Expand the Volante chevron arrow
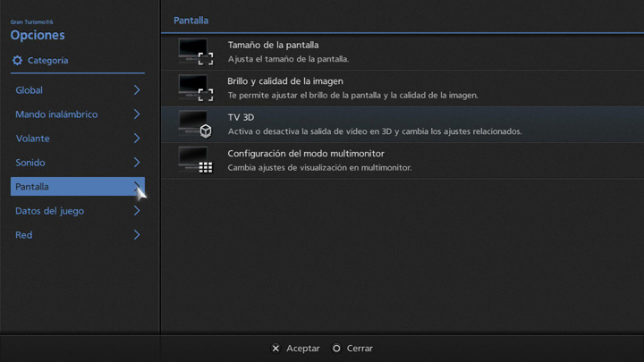The width and height of the screenshot is (644, 362). coord(137,139)
